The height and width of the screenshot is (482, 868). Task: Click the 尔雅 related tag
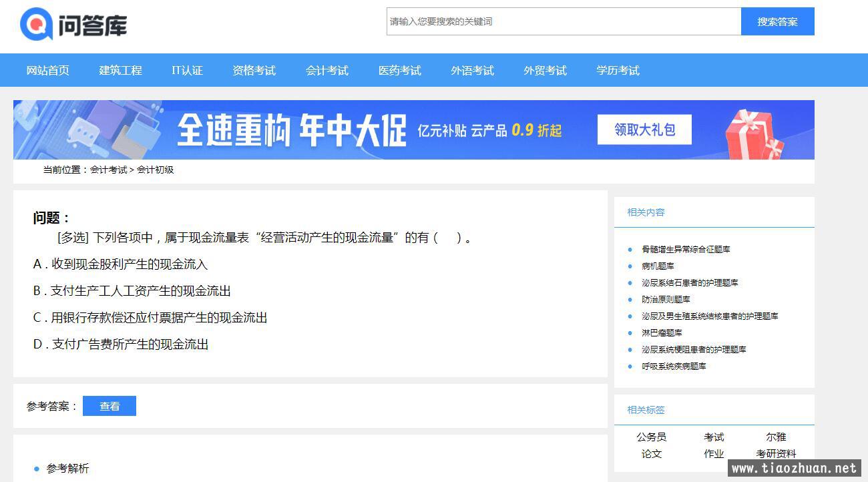click(x=776, y=437)
